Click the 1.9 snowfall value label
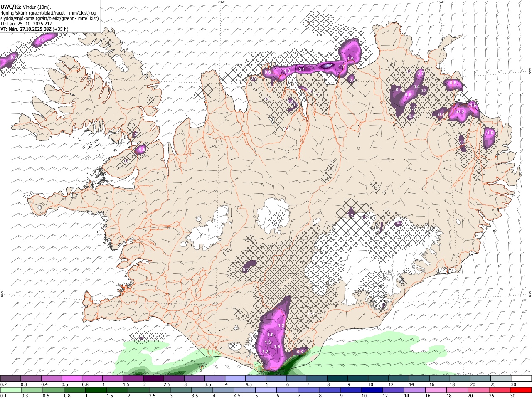 (x=350, y=59)
